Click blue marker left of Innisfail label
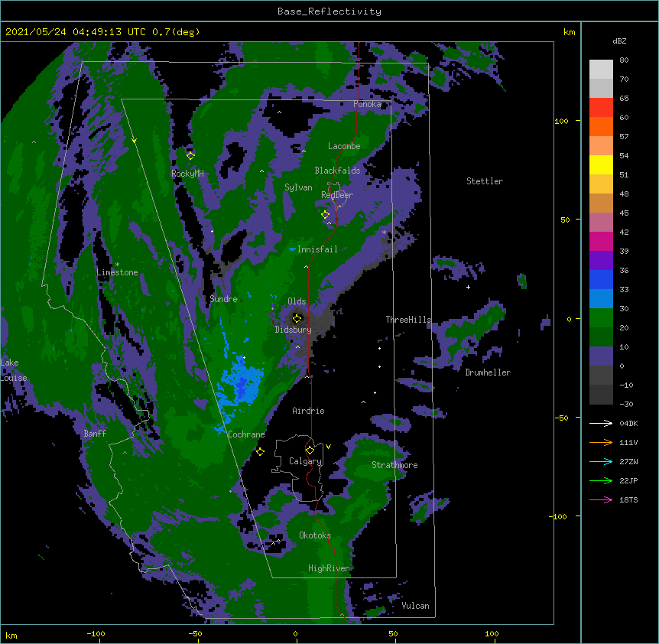Viewport: 659px width, 644px height. tap(292, 249)
